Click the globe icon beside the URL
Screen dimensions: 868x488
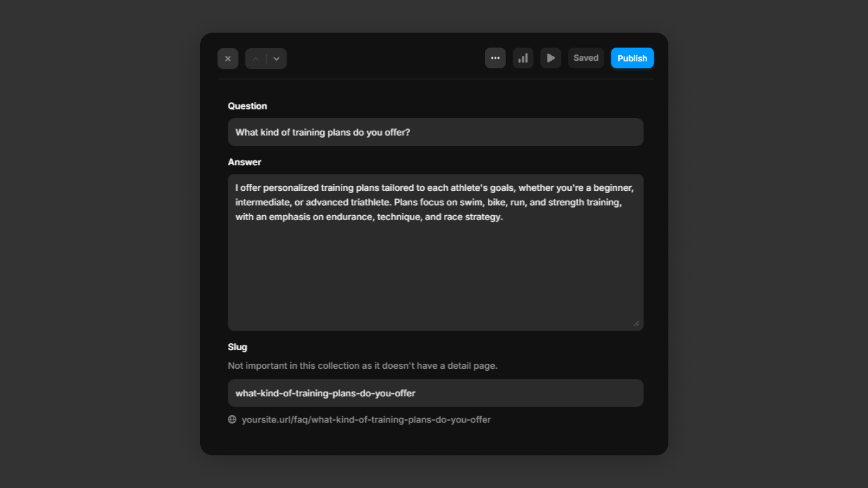tap(232, 420)
